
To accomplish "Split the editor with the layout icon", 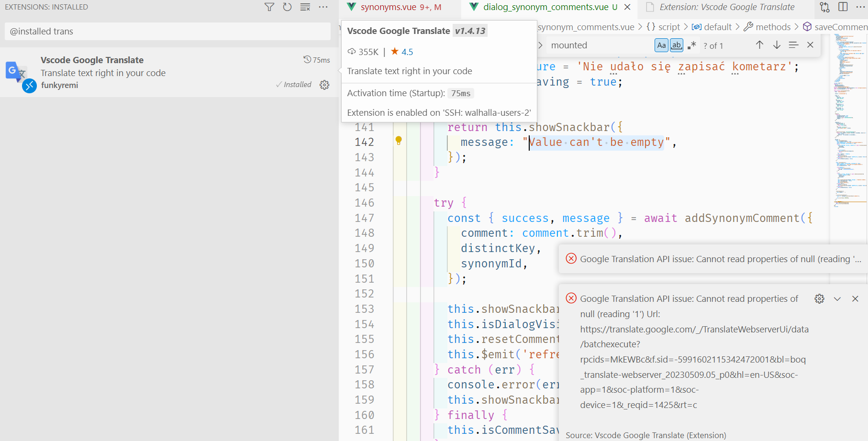I will tap(843, 7).
